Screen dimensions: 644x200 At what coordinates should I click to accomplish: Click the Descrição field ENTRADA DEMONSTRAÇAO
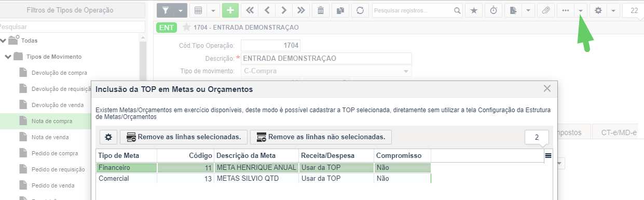pyautogui.click(x=326, y=58)
